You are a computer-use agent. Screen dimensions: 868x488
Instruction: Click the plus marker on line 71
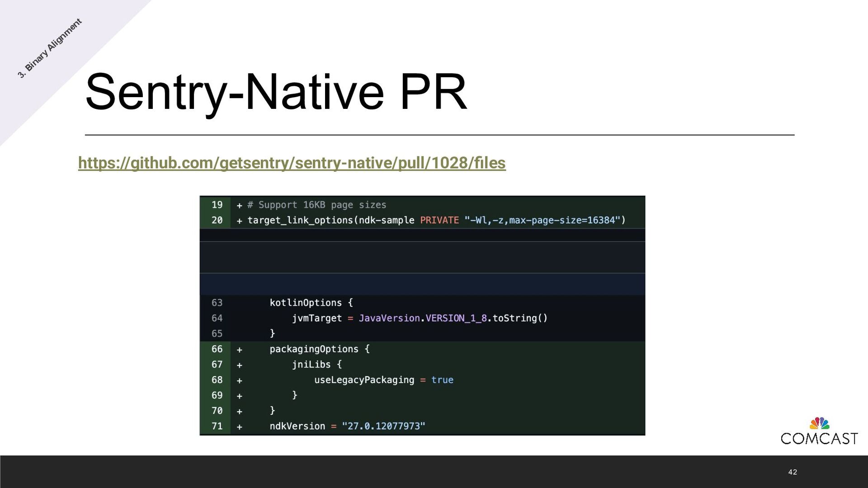click(240, 427)
